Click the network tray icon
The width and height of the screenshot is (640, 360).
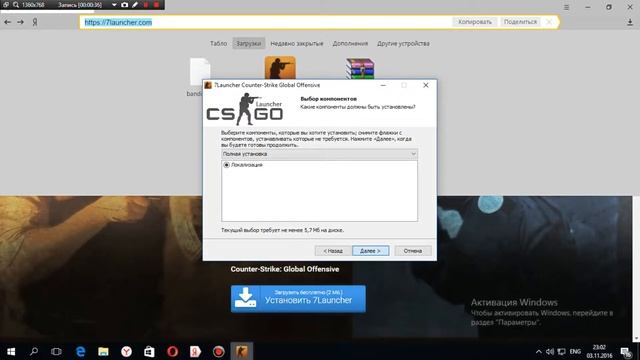562,351
